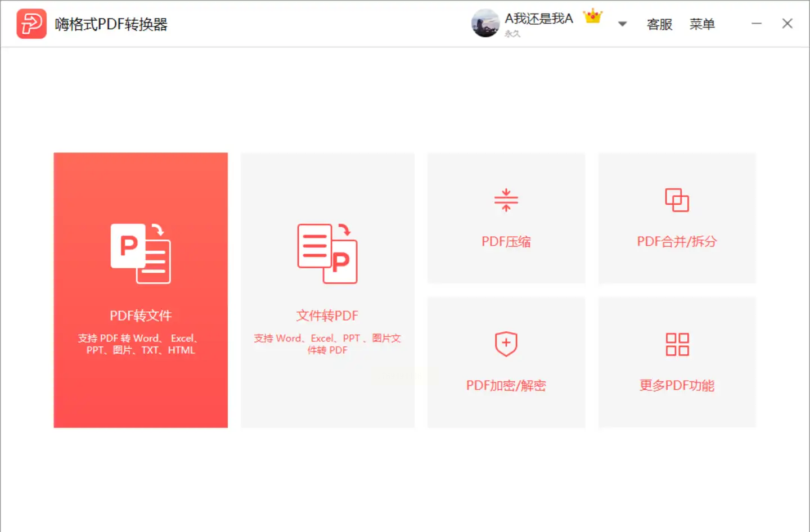Image resolution: width=810 pixels, height=532 pixels.
Task: Click the 文件转PDF document icon
Action: click(x=327, y=254)
